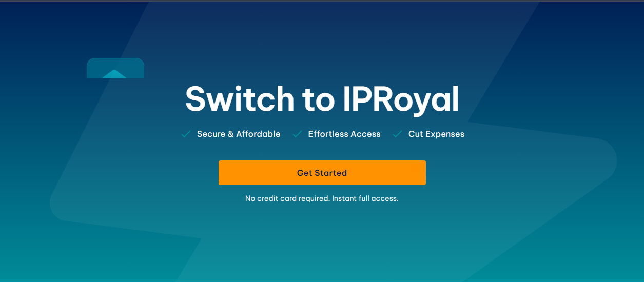The image size is (644, 304).
Task: Select the Secure & Affordable label
Action: click(x=239, y=134)
